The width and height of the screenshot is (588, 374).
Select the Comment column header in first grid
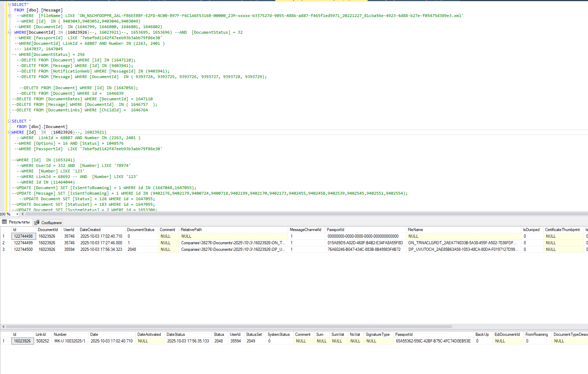click(169, 230)
